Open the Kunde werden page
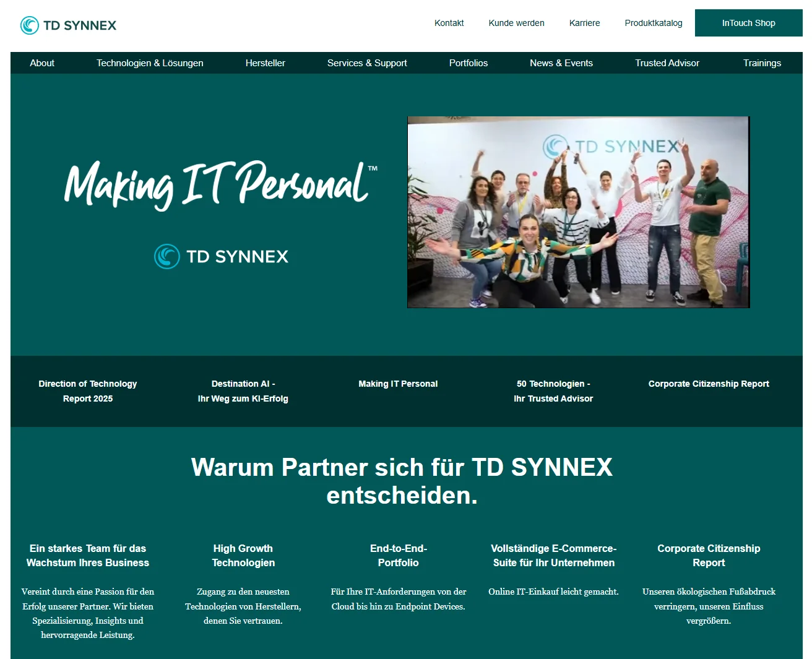This screenshot has height=659, width=812. (x=516, y=23)
